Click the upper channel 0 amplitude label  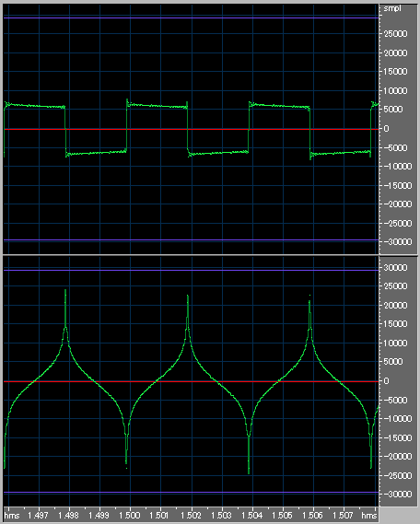tap(386, 129)
